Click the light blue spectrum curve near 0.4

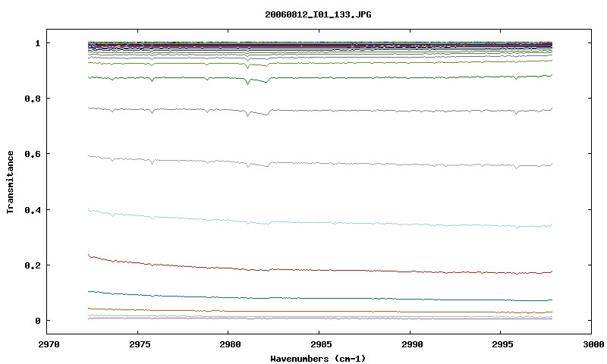pyautogui.click(x=319, y=222)
